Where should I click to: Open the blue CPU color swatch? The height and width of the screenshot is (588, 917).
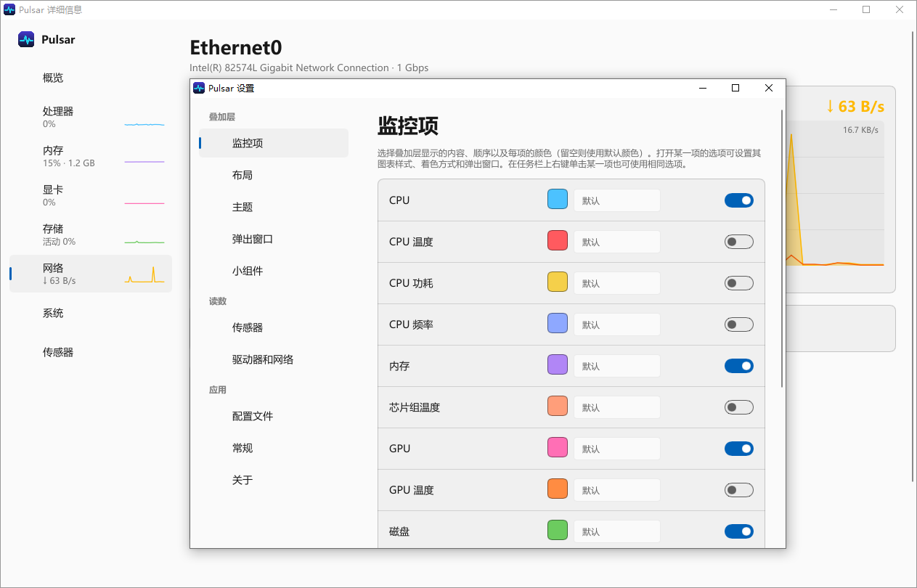(x=558, y=200)
